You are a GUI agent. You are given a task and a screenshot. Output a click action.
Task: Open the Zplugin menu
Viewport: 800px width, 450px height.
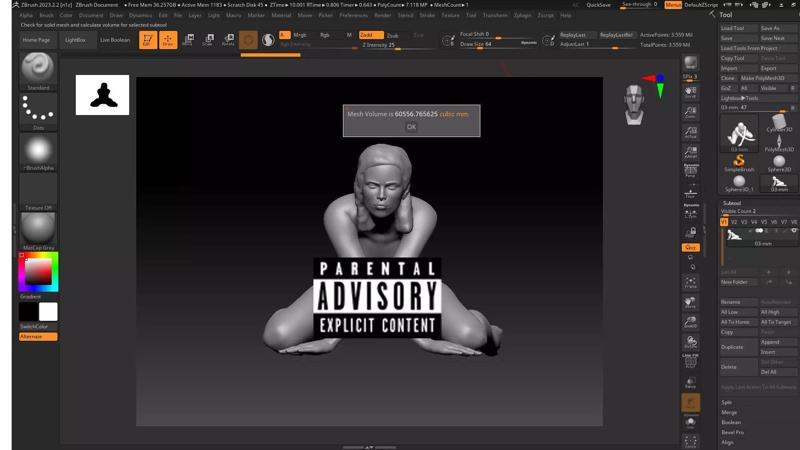point(523,16)
